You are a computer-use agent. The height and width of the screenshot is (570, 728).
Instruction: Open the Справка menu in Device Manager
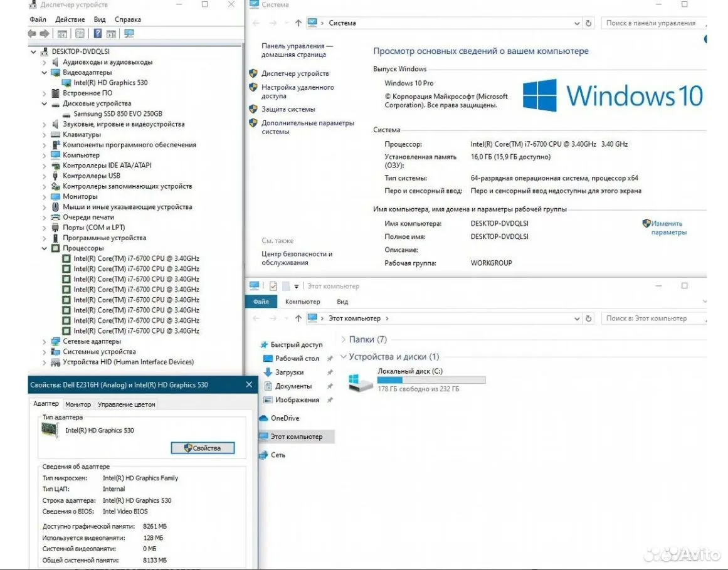click(128, 19)
